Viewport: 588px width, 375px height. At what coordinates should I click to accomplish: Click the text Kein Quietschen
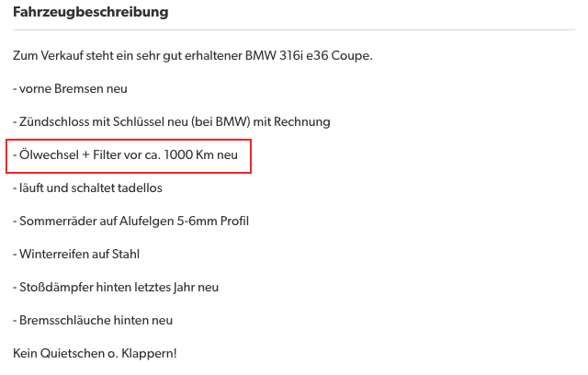click(x=57, y=354)
